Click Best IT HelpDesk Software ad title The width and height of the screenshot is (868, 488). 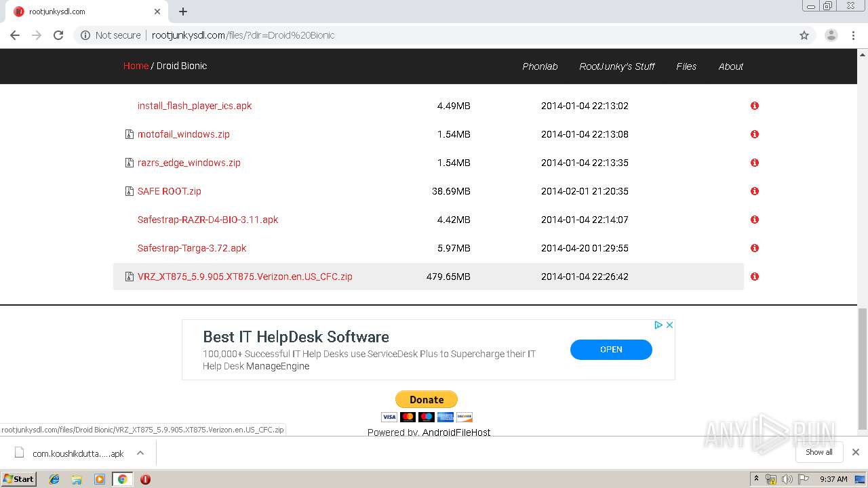(x=296, y=337)
